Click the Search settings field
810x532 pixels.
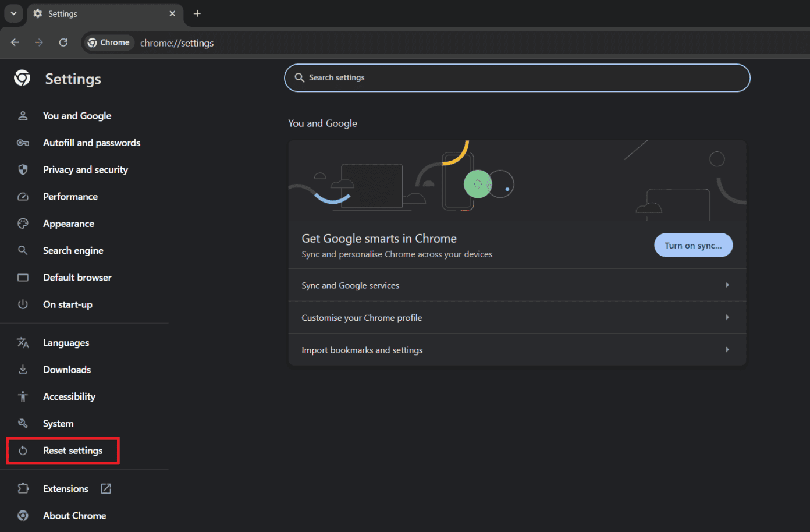point(517,77)
